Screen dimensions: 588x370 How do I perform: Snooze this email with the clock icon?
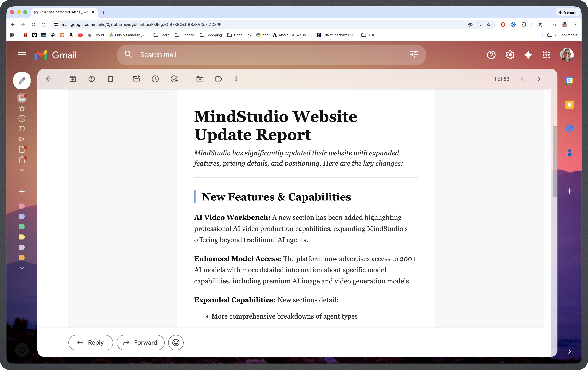click(155, 79)
